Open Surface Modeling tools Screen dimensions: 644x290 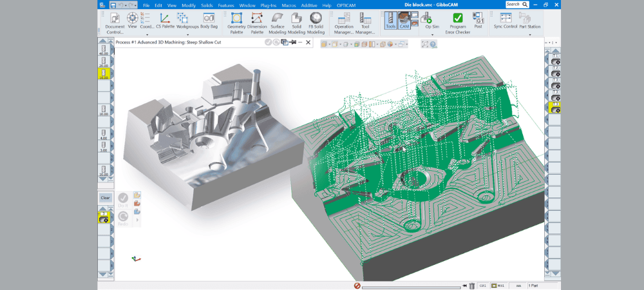point(277,23)
